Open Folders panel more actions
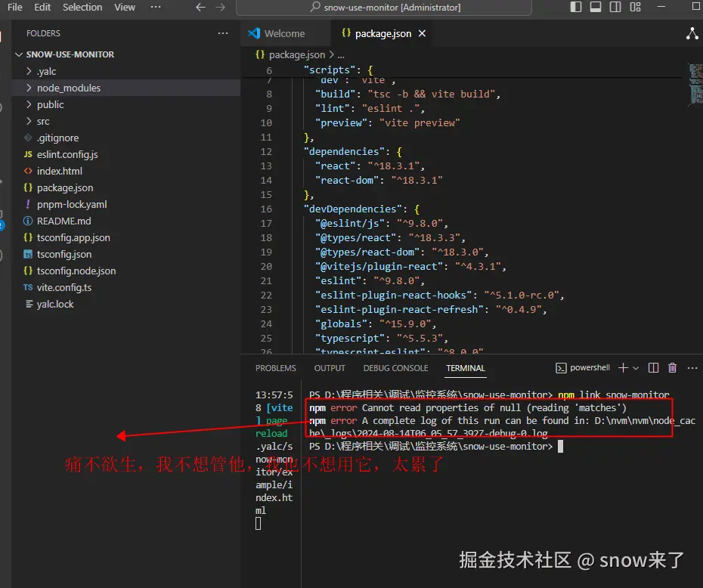 [x=223, y=33]
